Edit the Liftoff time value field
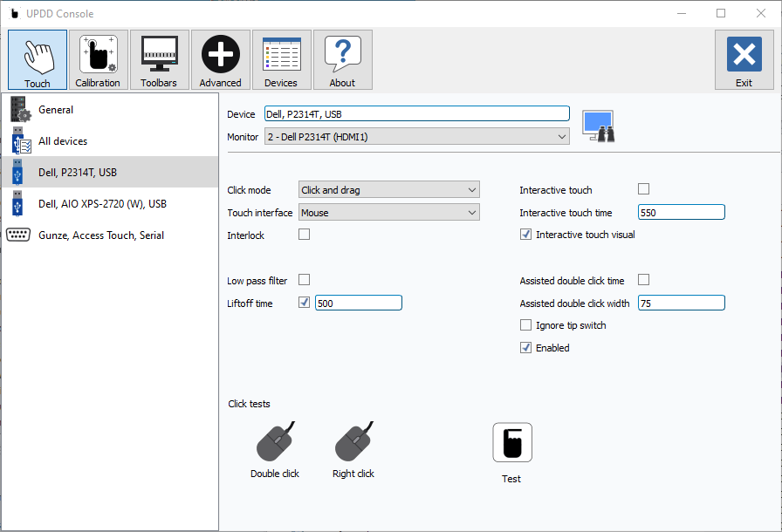782x532 pixels. pos(359,303)
